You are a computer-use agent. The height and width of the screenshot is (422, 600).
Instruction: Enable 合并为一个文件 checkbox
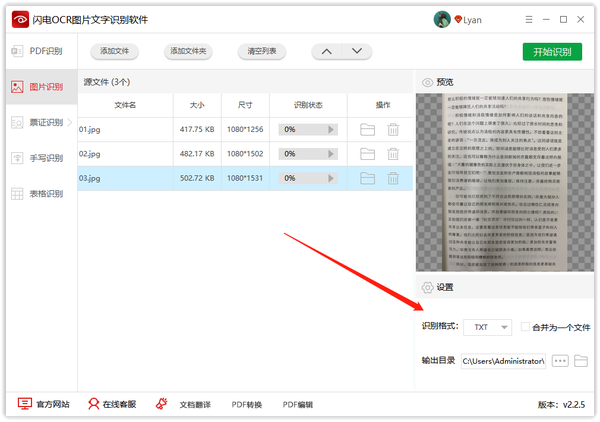(x=526, y=327)
